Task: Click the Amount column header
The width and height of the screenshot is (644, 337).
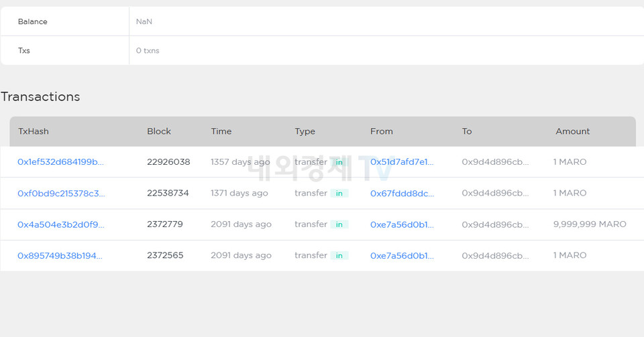Action: point(572,131)
